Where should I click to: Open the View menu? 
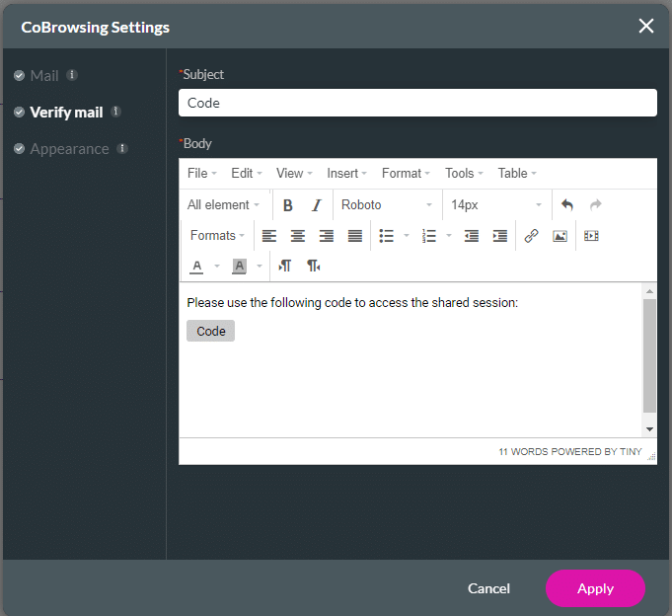point(294,173)
